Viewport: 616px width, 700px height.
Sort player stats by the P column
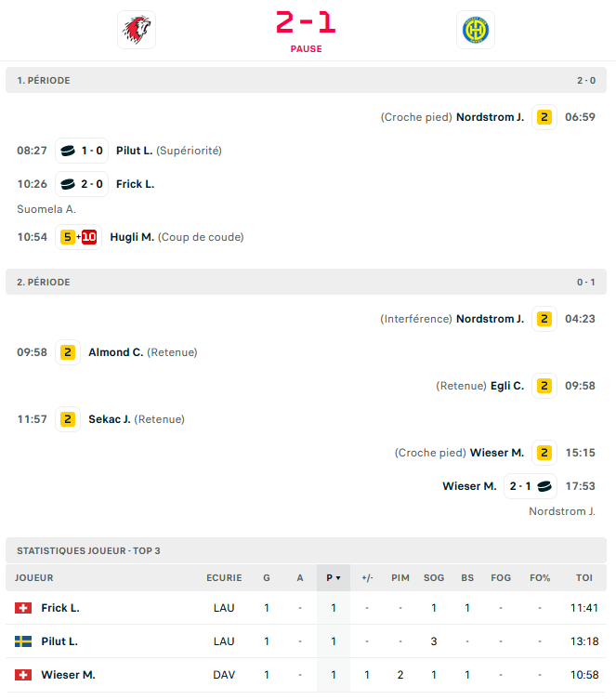point(333,578)
